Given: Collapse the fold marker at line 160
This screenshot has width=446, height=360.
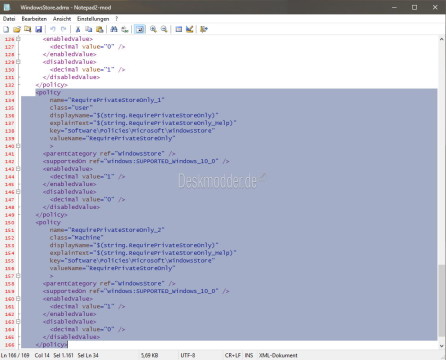Looking at the screenshot, I should click(18, 299).
